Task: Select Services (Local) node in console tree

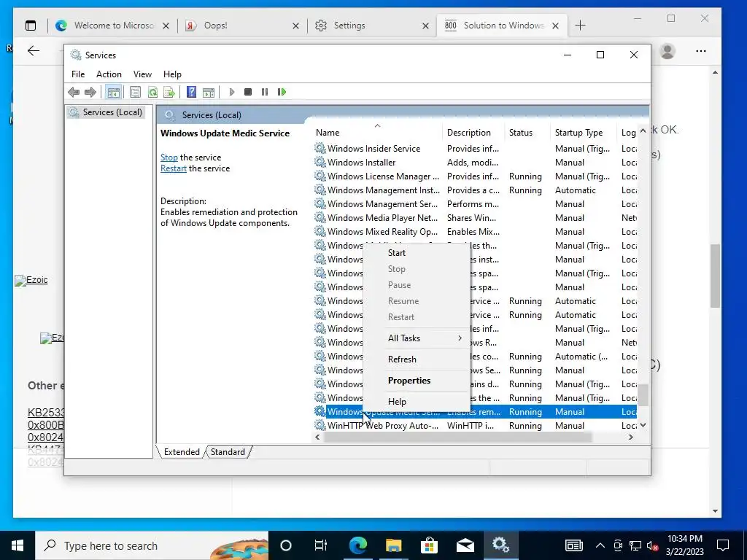Action: (106, 112)
